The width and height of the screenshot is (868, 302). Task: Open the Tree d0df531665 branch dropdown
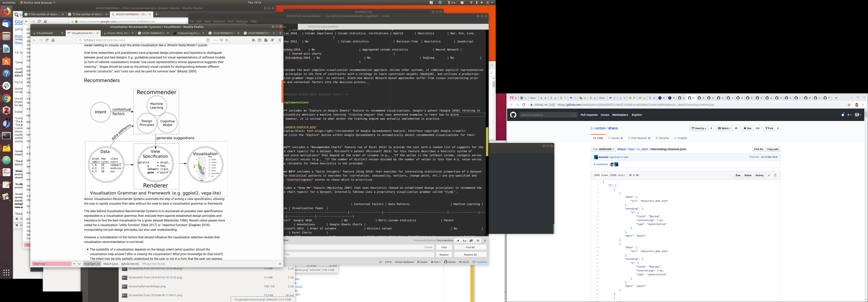[603, 149]
